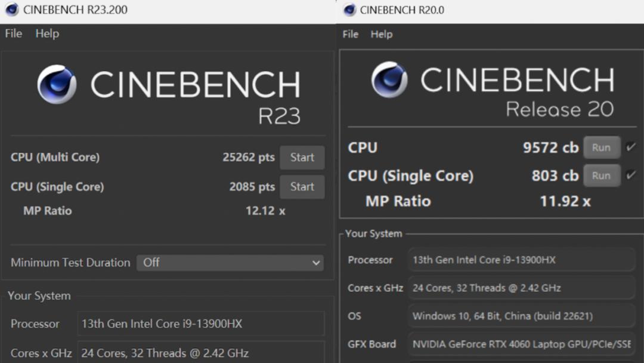Toggle the checkmark beside R20 Single Core Run
The height and width of the screenshot is (363, 644).
click(631, 176)
